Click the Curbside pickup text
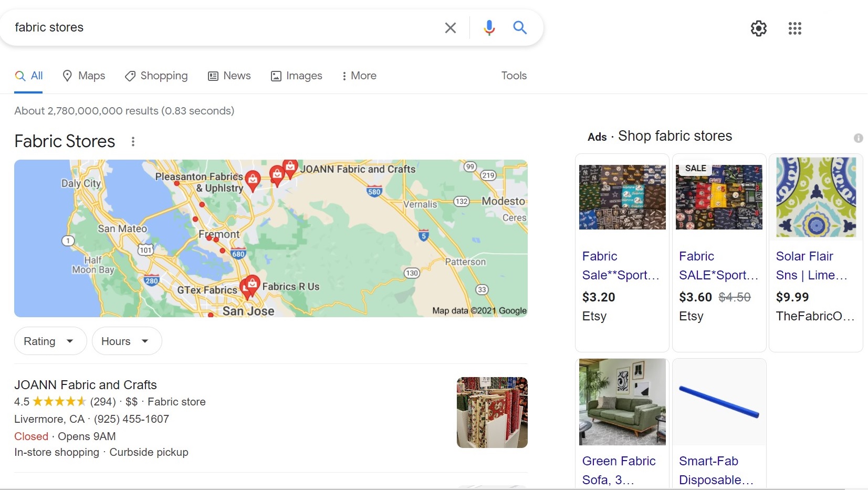 click(149, 452)
